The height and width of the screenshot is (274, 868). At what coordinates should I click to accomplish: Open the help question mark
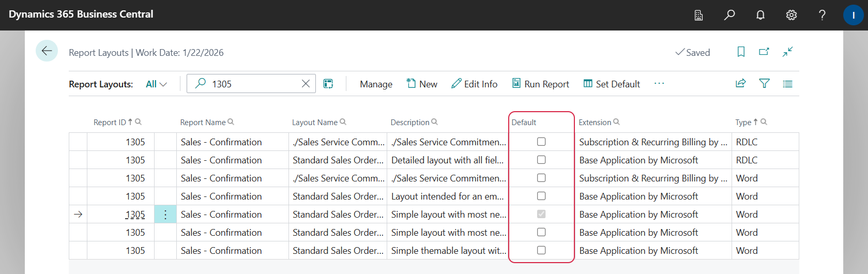click(x=822, y=15)
